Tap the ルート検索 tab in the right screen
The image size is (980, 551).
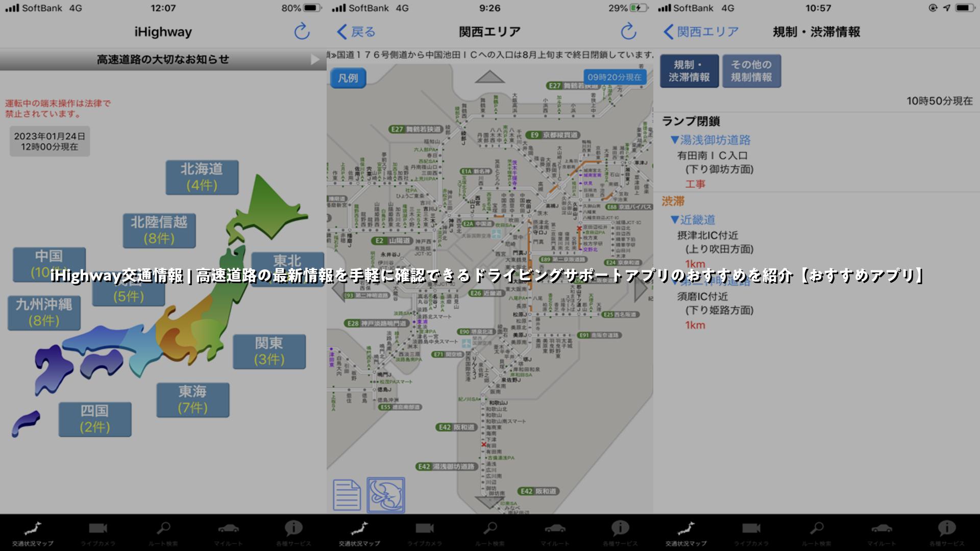(x=817, y=533)
